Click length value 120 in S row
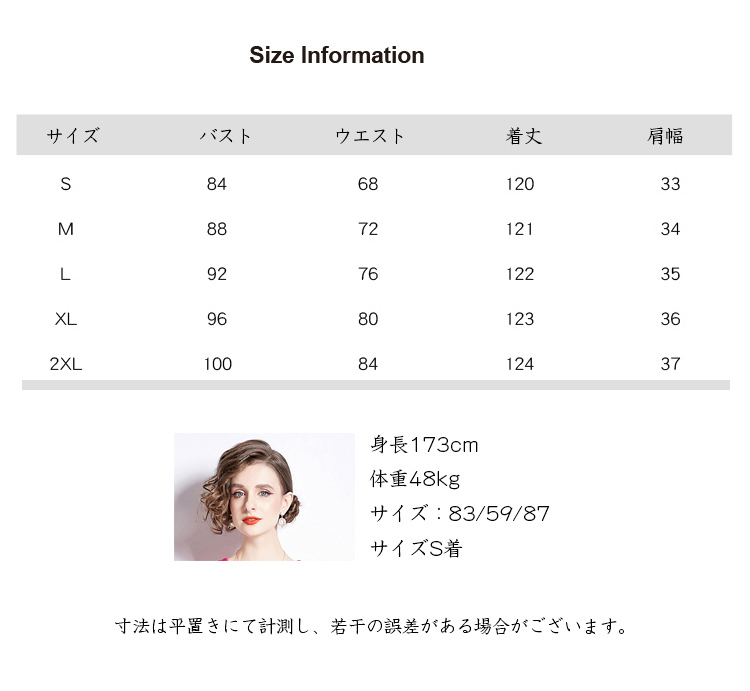This screenshot has width=750, height=691. click(520, 184)
